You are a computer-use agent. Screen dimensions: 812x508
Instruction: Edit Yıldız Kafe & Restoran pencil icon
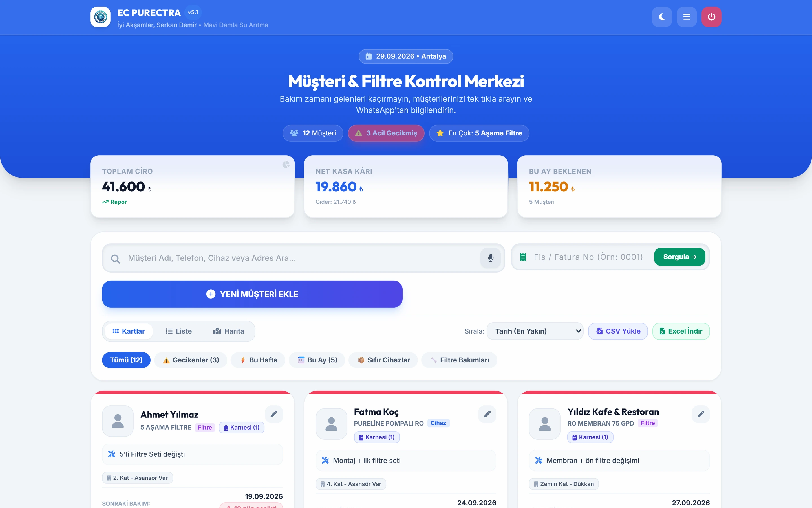pyautogui.click(x=701, y=414)
